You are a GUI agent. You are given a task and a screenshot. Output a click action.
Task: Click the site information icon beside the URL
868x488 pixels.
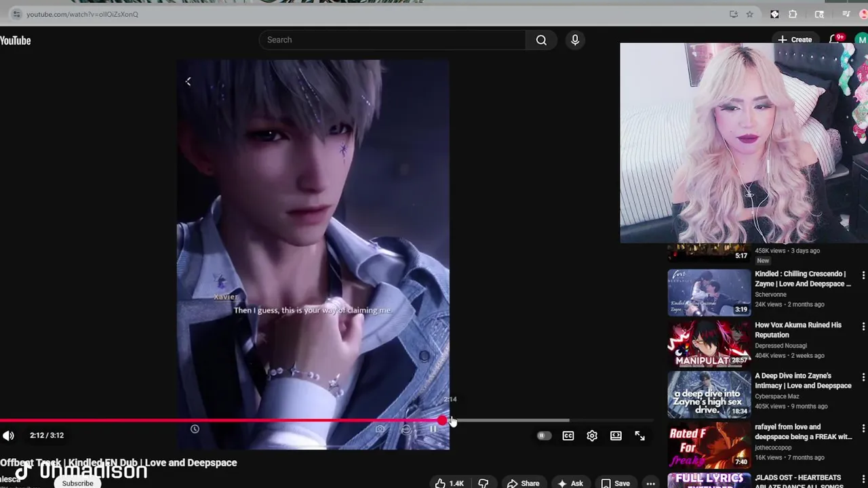coord(16,14)
